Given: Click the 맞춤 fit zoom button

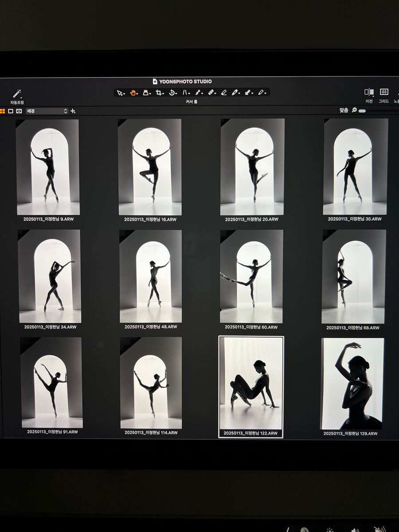Looking at the screenshot, I should (344, 110).
